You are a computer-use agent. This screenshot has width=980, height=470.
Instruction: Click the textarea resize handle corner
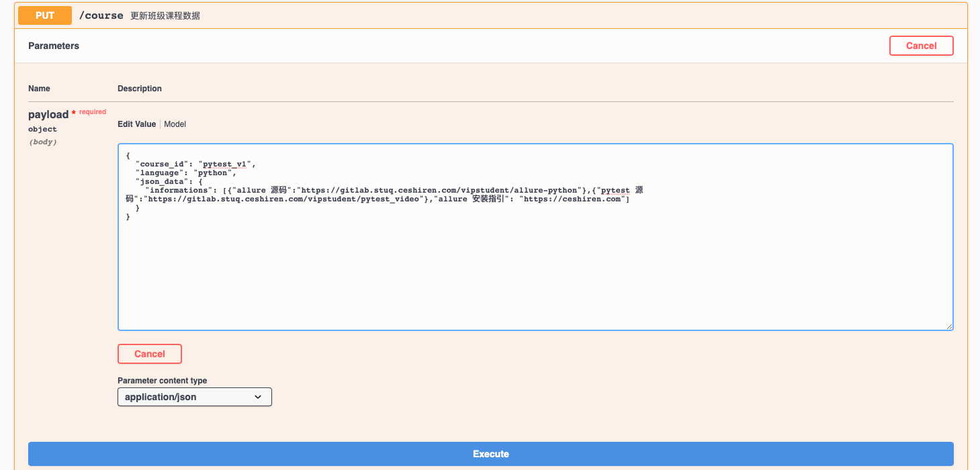click(x=949, y=326)
